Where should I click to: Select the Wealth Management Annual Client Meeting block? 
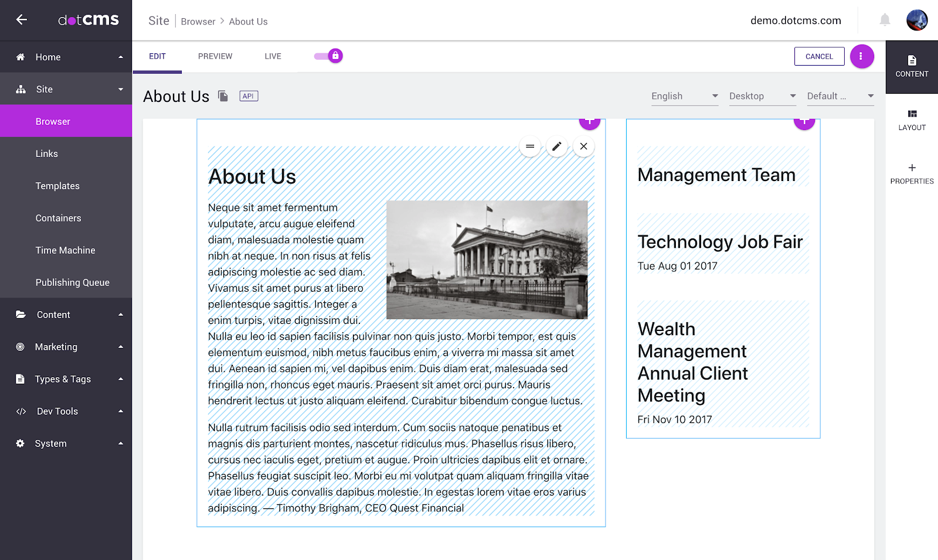pos(723,364)
